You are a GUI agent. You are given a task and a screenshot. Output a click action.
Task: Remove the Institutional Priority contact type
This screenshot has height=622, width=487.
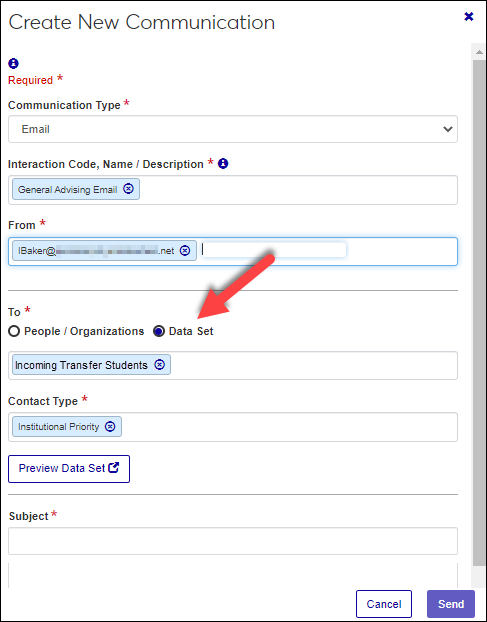(x=110, y=426)
